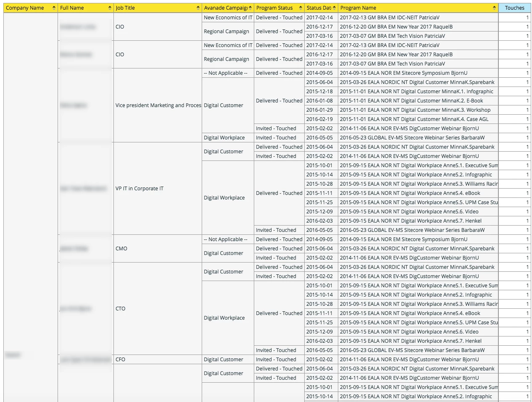This screenshot has width=532, height=402.
Task: Click Digital Workplace campaign in VP IT group
Action: pyautogui.click(x=228, y=198)
